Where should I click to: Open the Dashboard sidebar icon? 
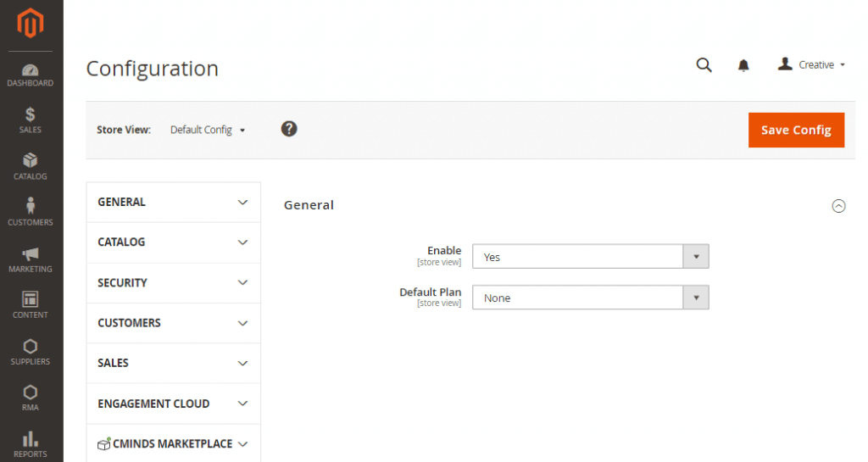[x=31, y=75]
